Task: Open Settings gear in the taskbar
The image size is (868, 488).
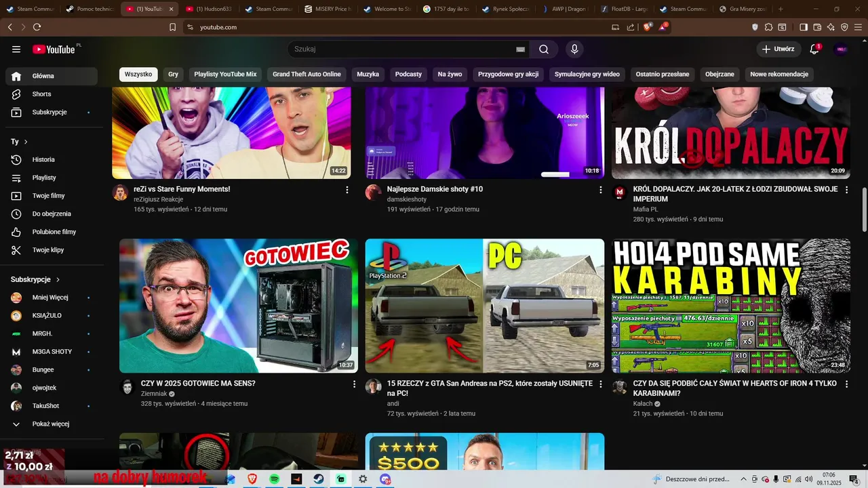Action: [363, 479]
